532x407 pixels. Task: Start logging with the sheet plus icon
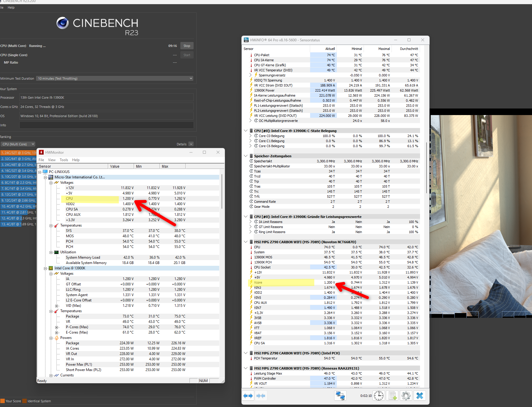[x=392, y=396]
